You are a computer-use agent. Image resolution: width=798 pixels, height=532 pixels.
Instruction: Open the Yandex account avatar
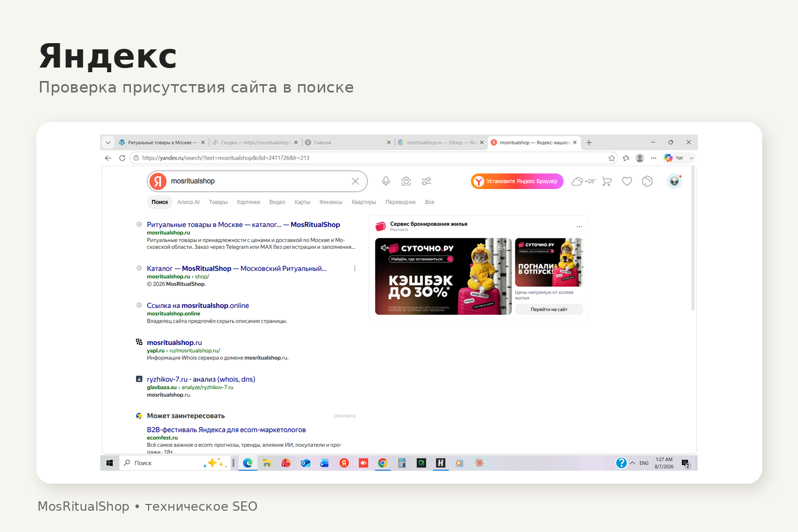click(x=674, y=181)
